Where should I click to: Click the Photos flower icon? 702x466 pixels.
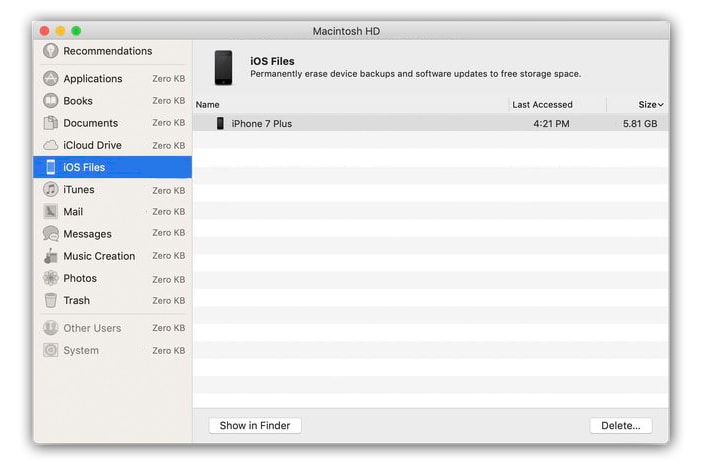point(51,278)
